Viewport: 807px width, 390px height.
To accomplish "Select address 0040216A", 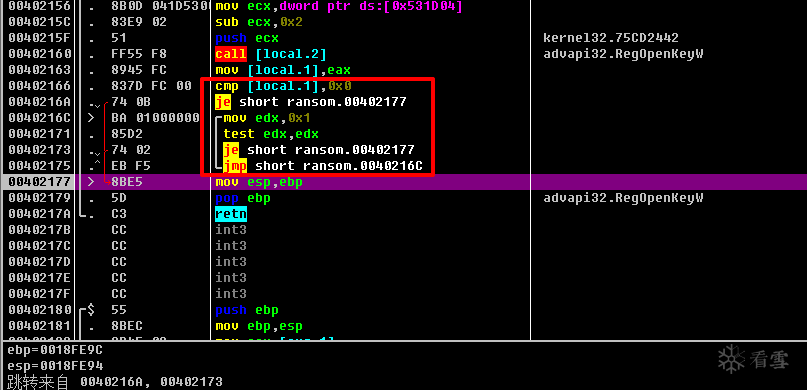I will coord(40,102).
